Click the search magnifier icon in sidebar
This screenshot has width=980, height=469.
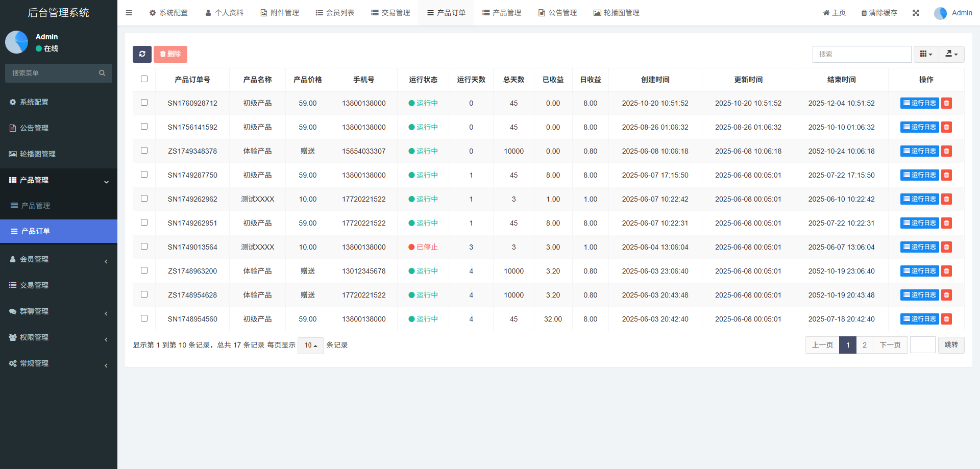pos(102,73)
